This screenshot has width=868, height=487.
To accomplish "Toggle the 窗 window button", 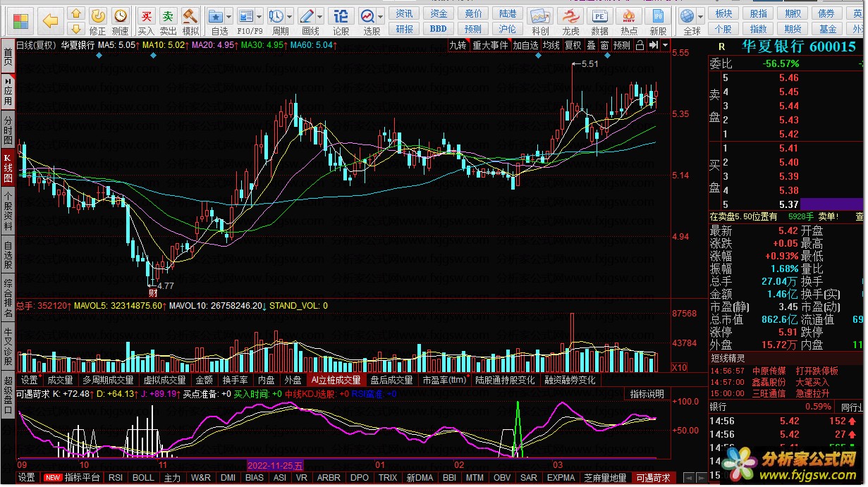I will point(604,45).
